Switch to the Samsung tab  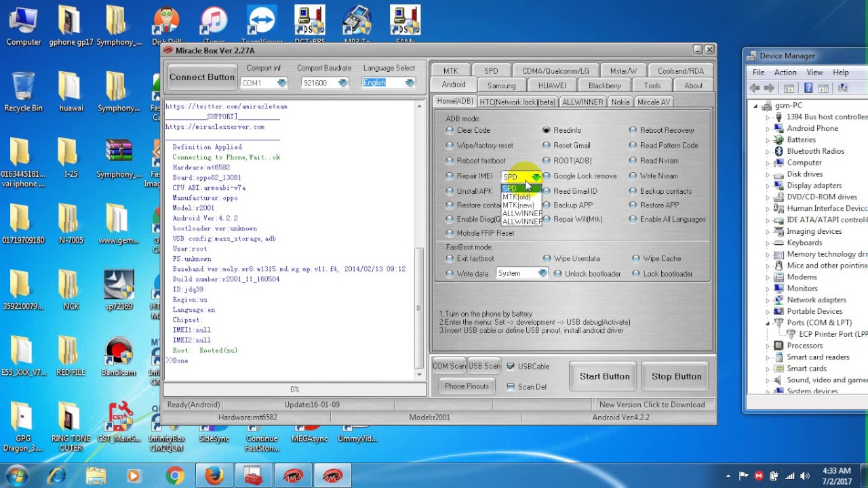[x=501, y=85]
